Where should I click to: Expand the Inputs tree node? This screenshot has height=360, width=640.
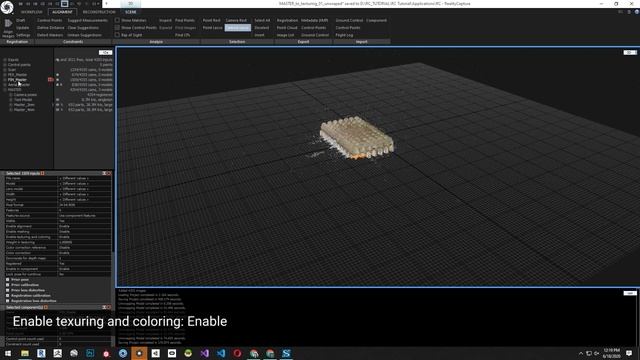[5, 60]
